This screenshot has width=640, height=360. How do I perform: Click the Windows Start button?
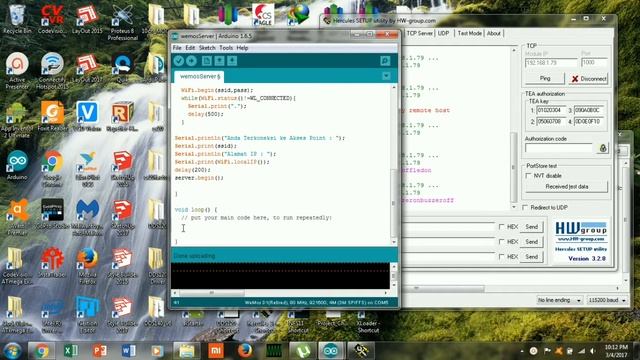12,351
